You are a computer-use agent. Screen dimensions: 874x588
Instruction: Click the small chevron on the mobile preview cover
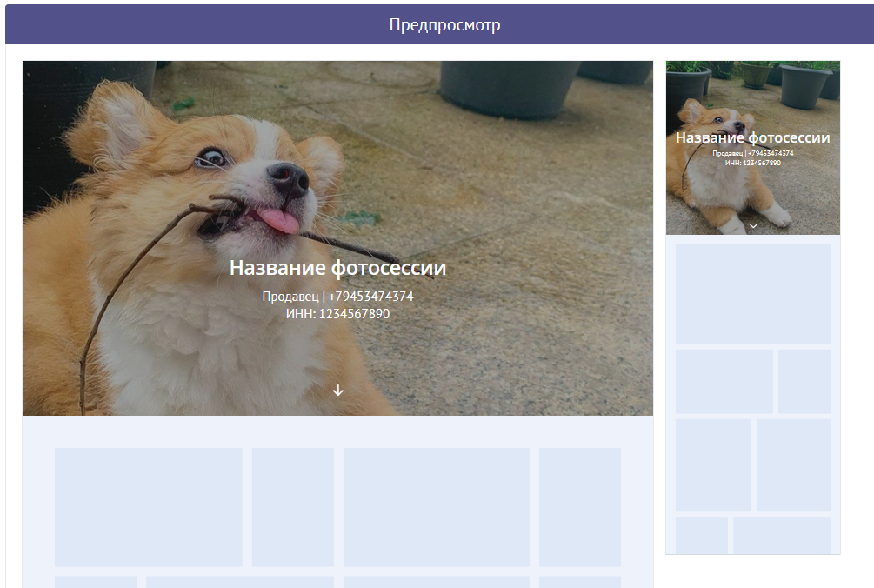pyautogui.click(x=753, y=225)
